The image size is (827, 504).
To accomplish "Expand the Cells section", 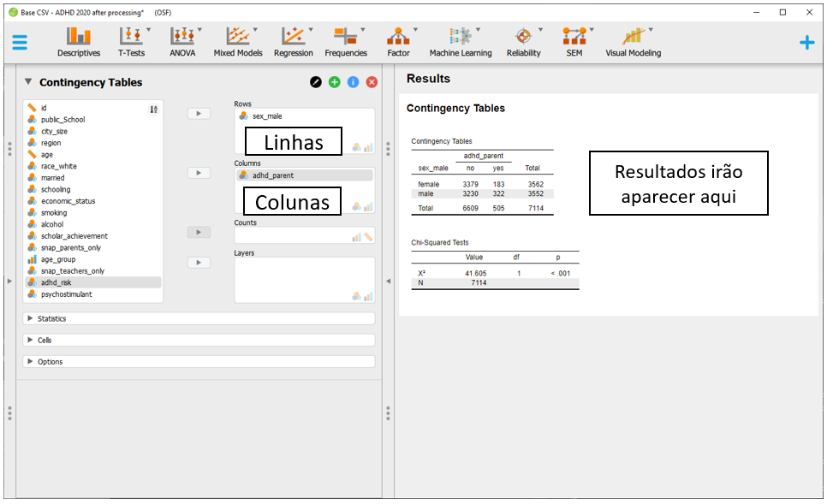I will pyautogui.click(x=45, y=340).
